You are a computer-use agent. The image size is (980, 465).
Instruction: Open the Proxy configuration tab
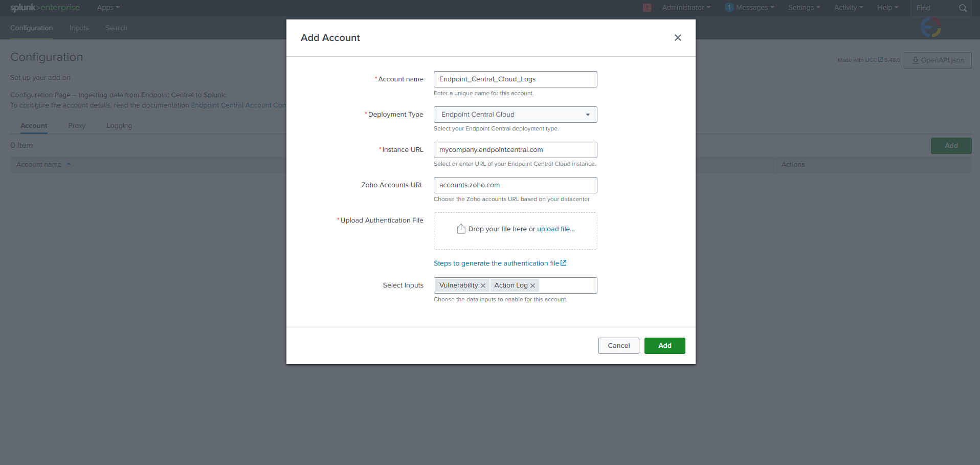[x=77, y=126]
